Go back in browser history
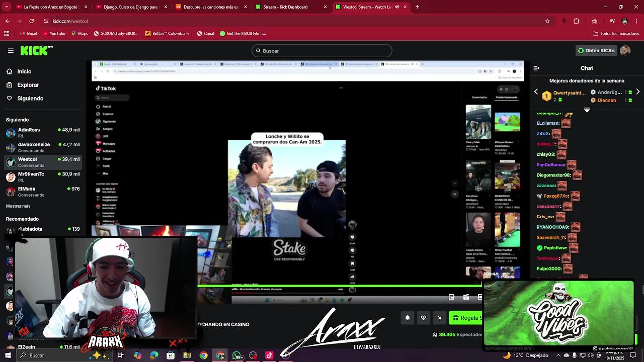 7,21
